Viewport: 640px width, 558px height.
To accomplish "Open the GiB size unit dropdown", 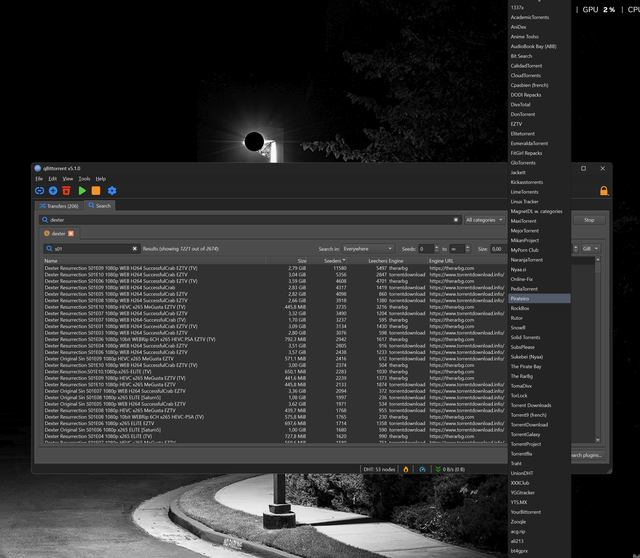I will (591, 249).
